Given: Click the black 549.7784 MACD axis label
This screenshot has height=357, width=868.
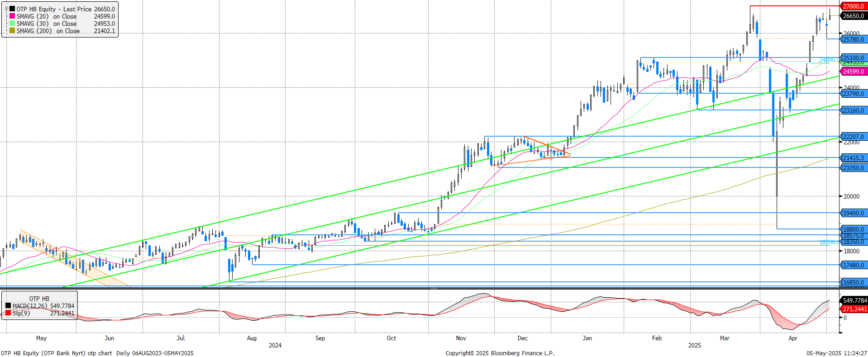Looking at the screenshot, I should click(854, 300).
